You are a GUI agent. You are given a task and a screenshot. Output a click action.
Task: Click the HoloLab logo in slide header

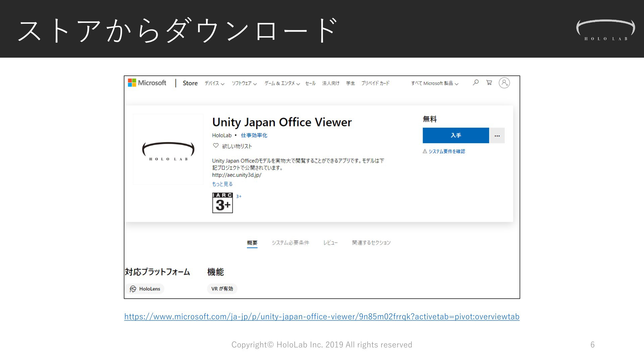tap(606, 30)
